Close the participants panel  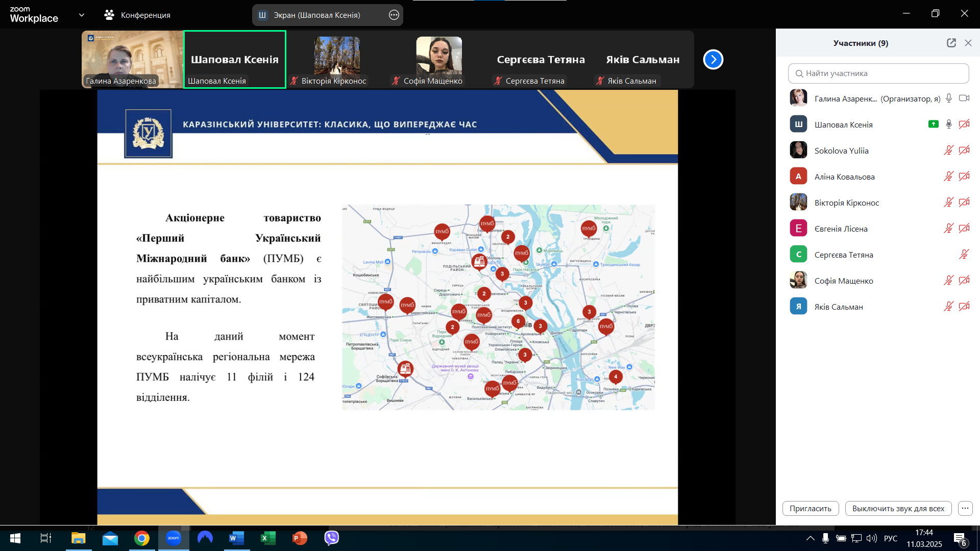pos(968,43)
